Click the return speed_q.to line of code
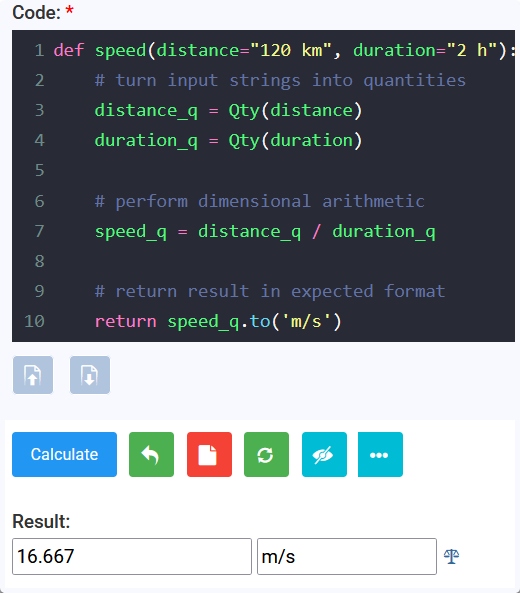Screen dimensions: 520x593 [x=218, y=321]
